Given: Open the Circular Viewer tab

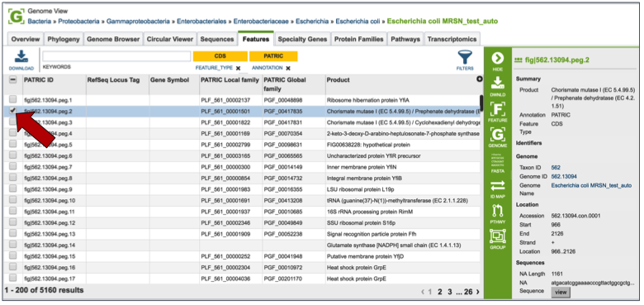Looking at the screenshot, I should [x=169, y=39].
